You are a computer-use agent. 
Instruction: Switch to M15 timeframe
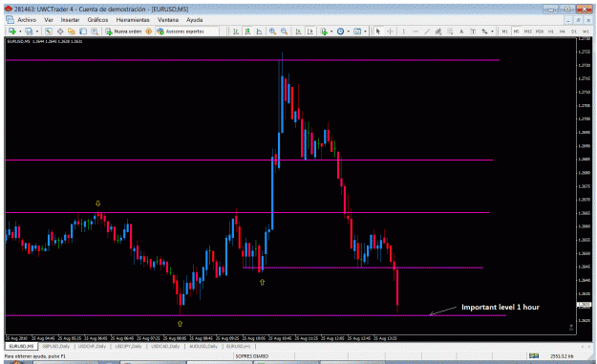point(527,32)
